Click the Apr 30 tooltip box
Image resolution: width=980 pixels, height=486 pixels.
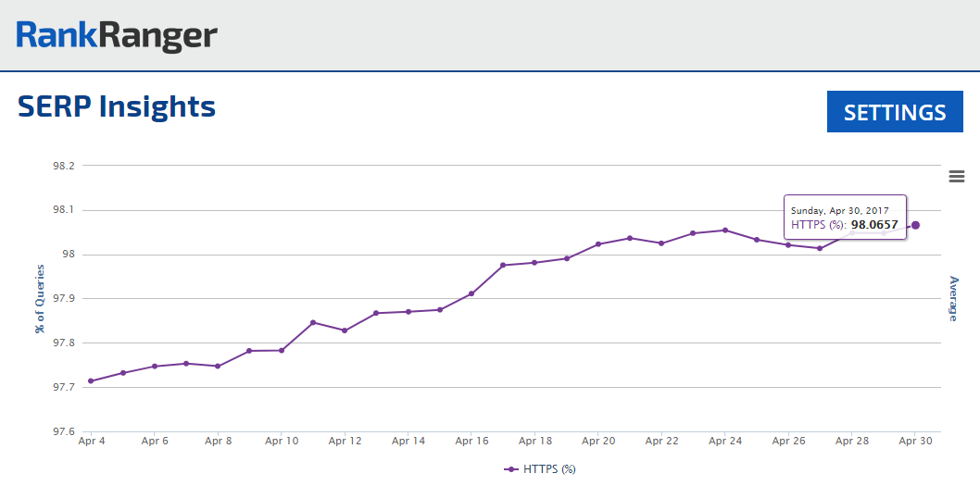click(x=845, y=218)
